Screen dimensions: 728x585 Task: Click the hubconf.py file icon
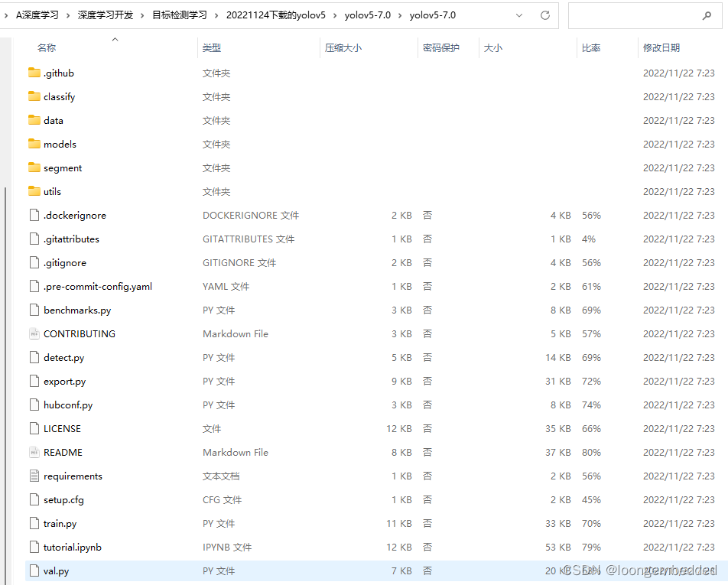[x=34, y=405]
